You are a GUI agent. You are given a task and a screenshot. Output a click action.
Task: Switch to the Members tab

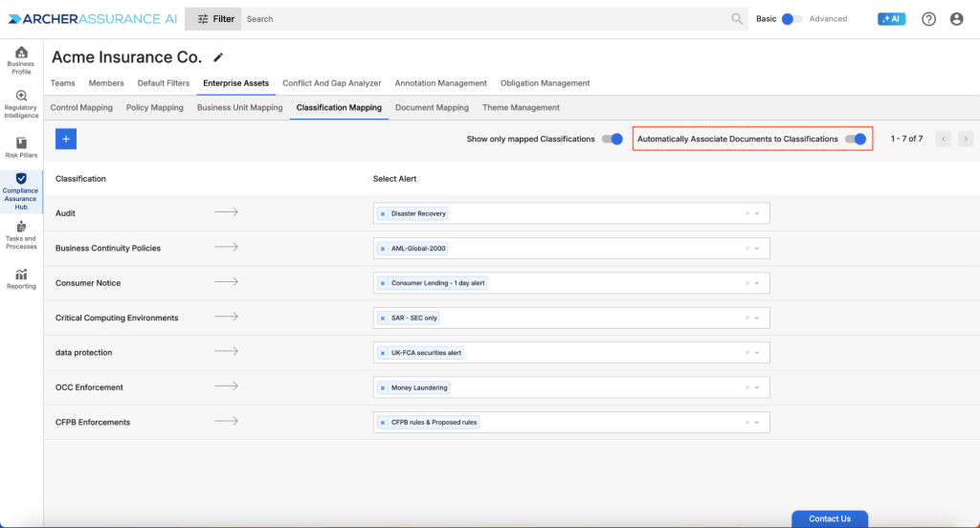(x=106, y=83)
